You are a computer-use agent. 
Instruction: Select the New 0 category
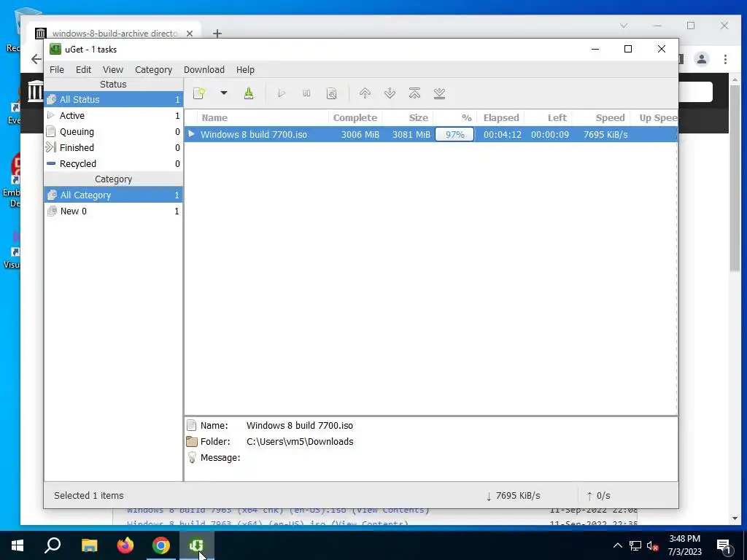113,211
